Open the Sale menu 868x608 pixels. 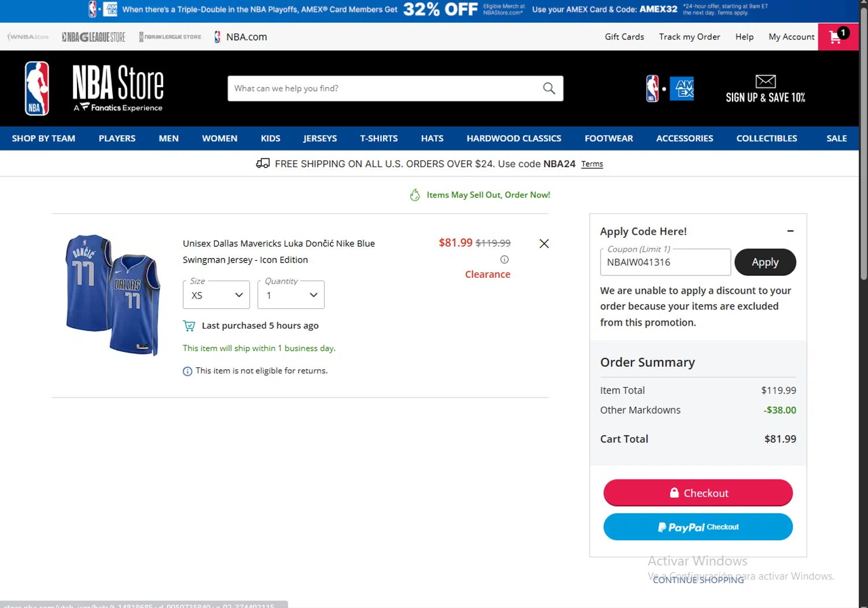pos(837,139)
